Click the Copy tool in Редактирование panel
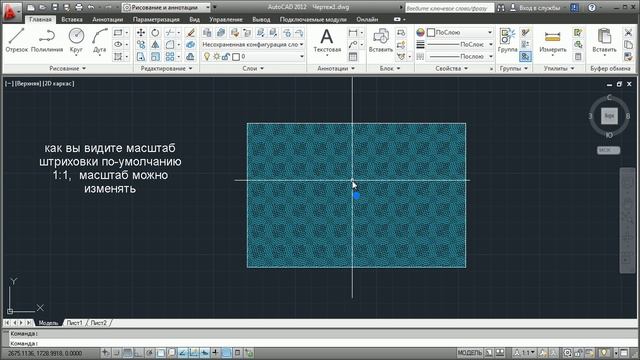Screen dimensions: 640x360 tap(141, 44)
